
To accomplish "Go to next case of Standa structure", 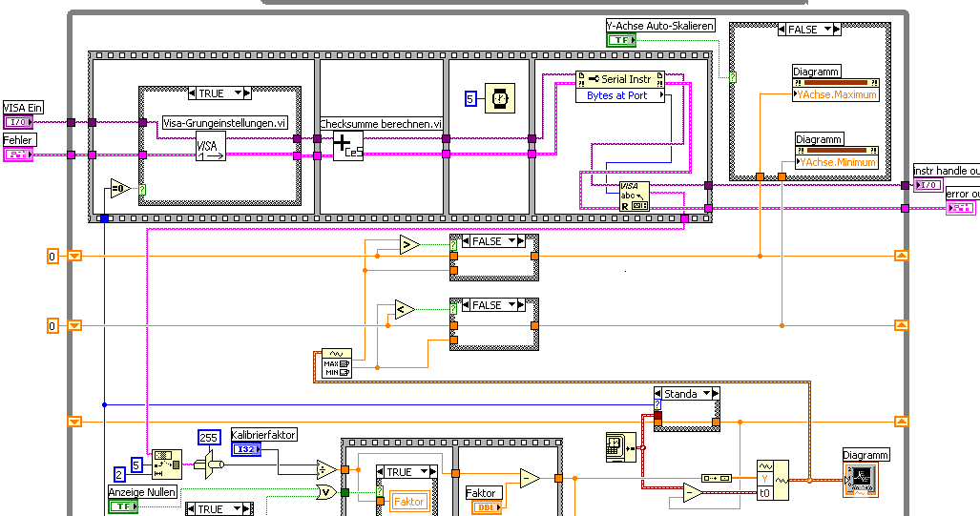I will point(717,394).
